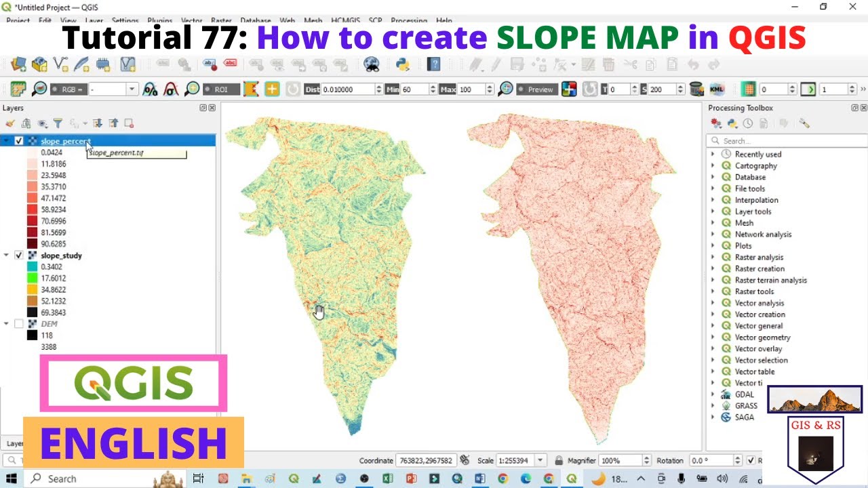Viewport: 868px width, 488px height.
Task: Click the Results Viewer icon in Toolbox
Action: click(764, 123)
